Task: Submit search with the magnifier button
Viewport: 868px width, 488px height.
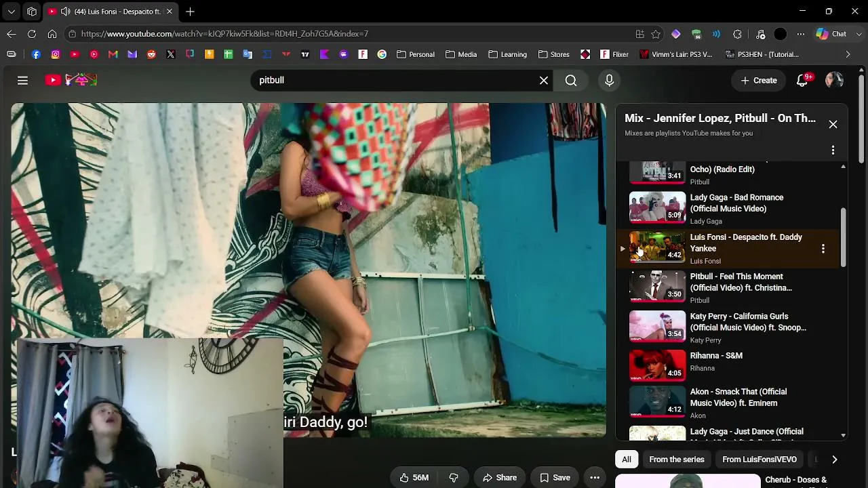Action: coord(571,80)
